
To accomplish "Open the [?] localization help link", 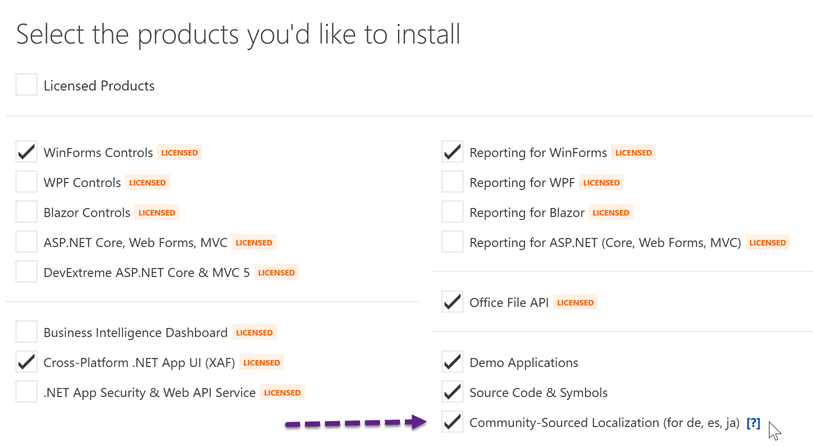I will 753,423.
